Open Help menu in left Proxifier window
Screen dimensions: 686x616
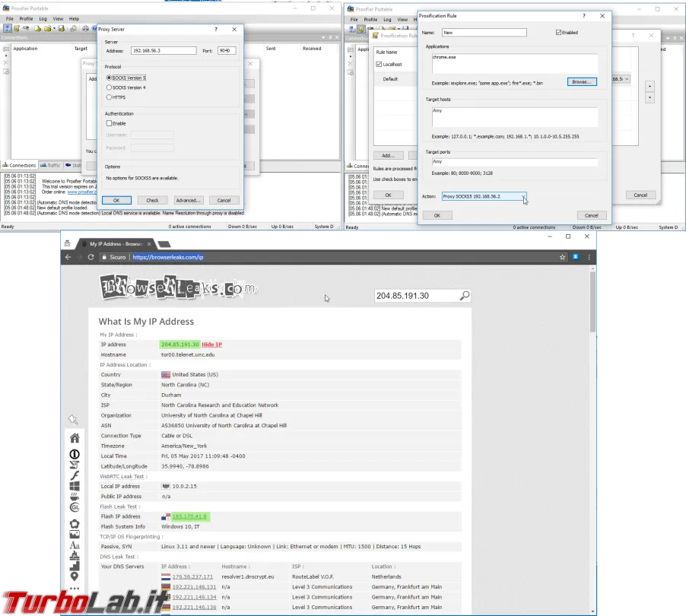point(74,19)
